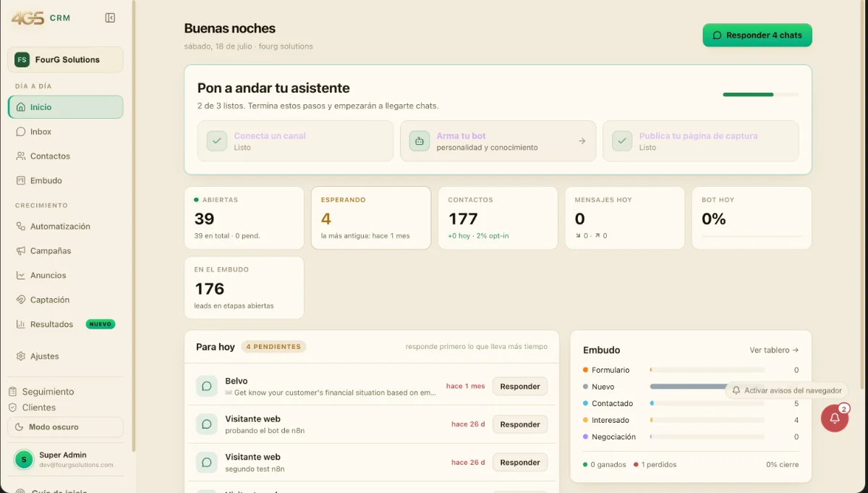Go to Inicio in sidebar
This screenshot has width=868, height=493.
66,107
